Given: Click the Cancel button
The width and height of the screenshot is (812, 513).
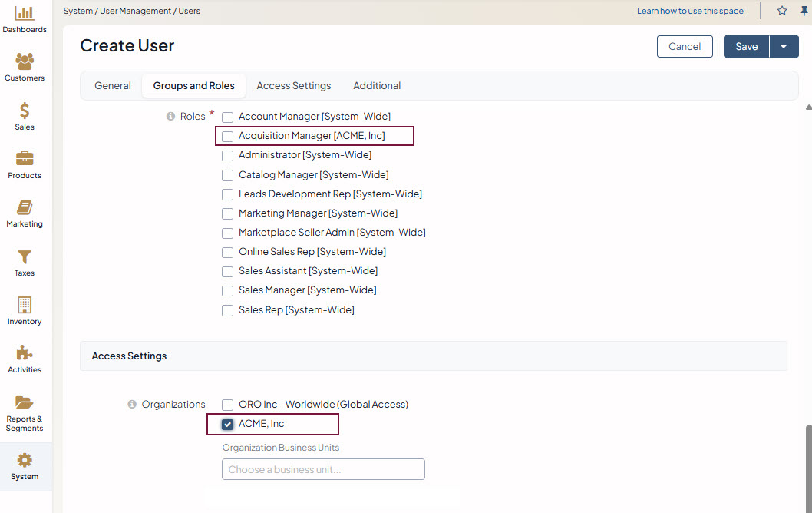Looking at the screenshot, I should pos(685,47).
